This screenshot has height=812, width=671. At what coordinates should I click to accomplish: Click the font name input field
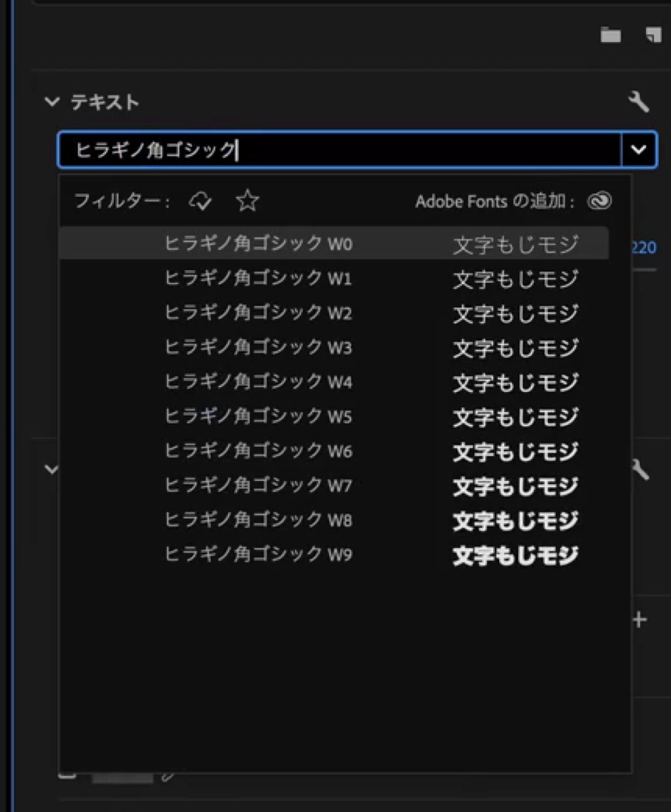pyautogui.click(x=340, y=150)
